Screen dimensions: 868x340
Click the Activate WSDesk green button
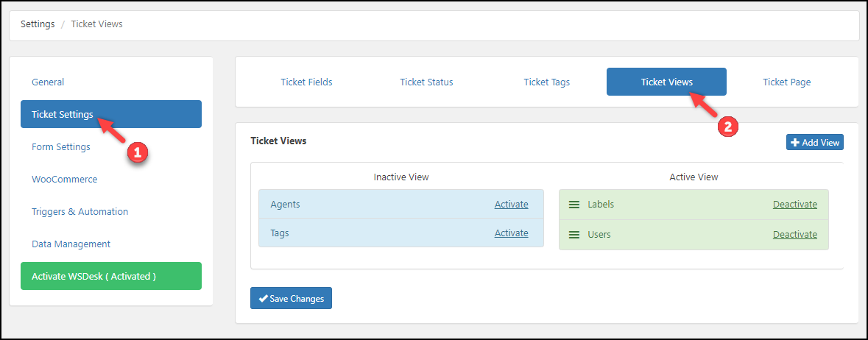point(111,277)
